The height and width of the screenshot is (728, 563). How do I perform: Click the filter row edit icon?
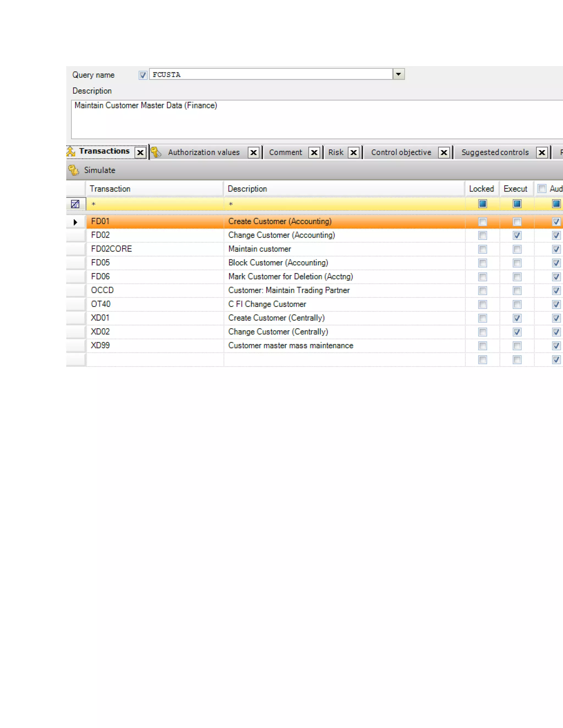tap(75, 204)
